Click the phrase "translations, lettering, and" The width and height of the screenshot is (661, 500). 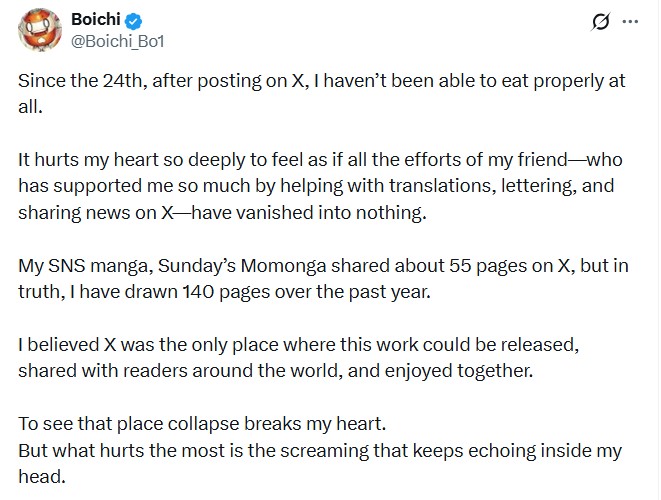click(x=498, y=186)
